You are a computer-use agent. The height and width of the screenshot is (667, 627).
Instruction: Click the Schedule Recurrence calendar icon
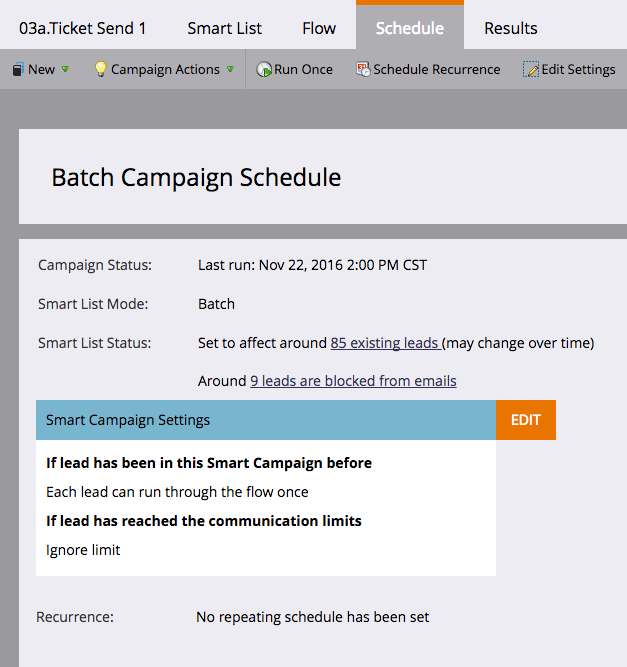(363, 70)
